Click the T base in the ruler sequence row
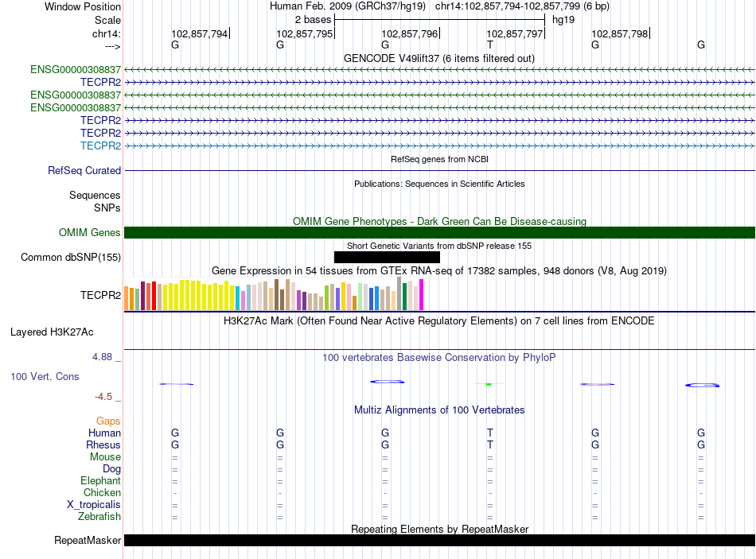 [490, 45]
